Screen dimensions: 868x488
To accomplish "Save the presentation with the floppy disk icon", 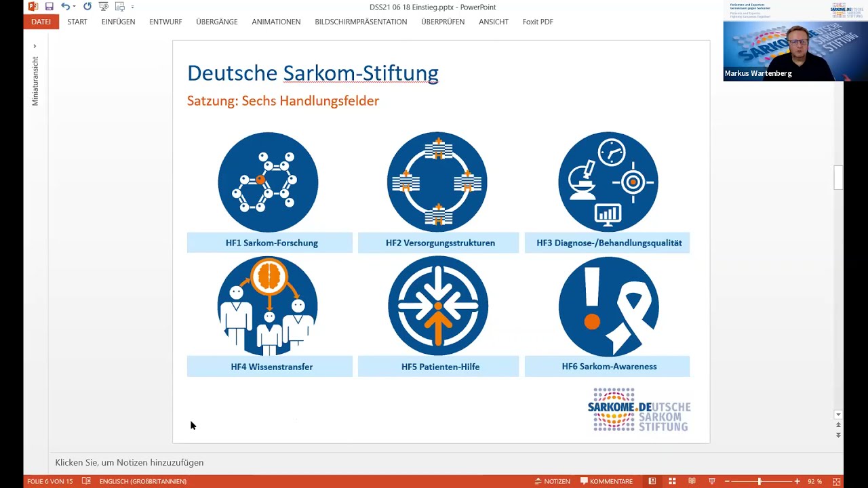I will 50,7.
